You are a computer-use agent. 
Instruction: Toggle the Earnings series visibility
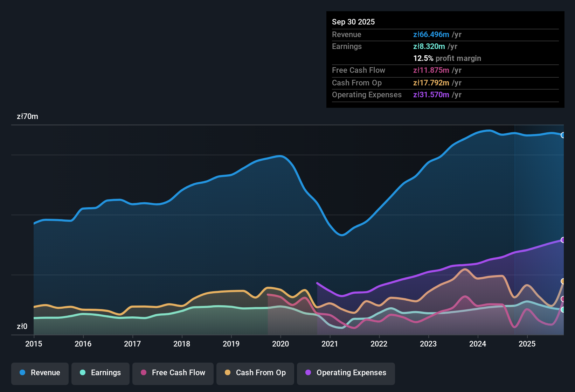[100, 373]
